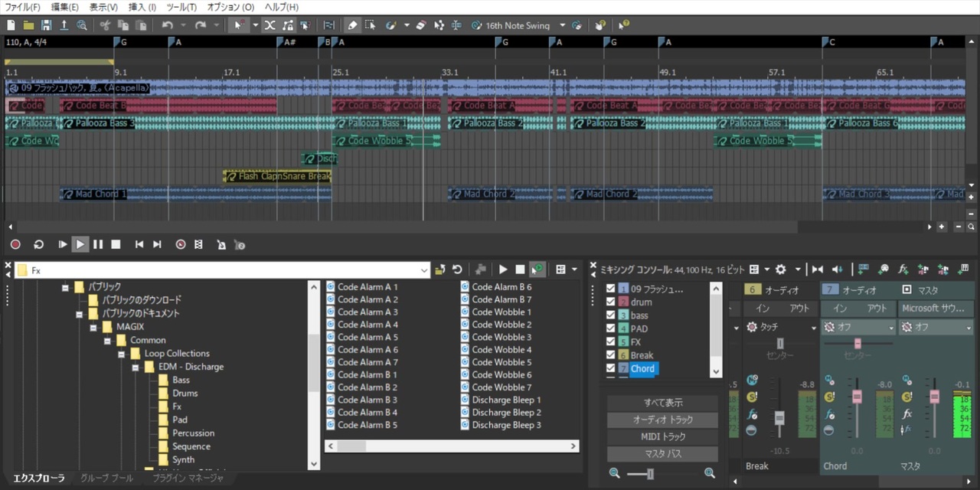
Task: Open the オプション(O) menu
Action: [230, 7]
